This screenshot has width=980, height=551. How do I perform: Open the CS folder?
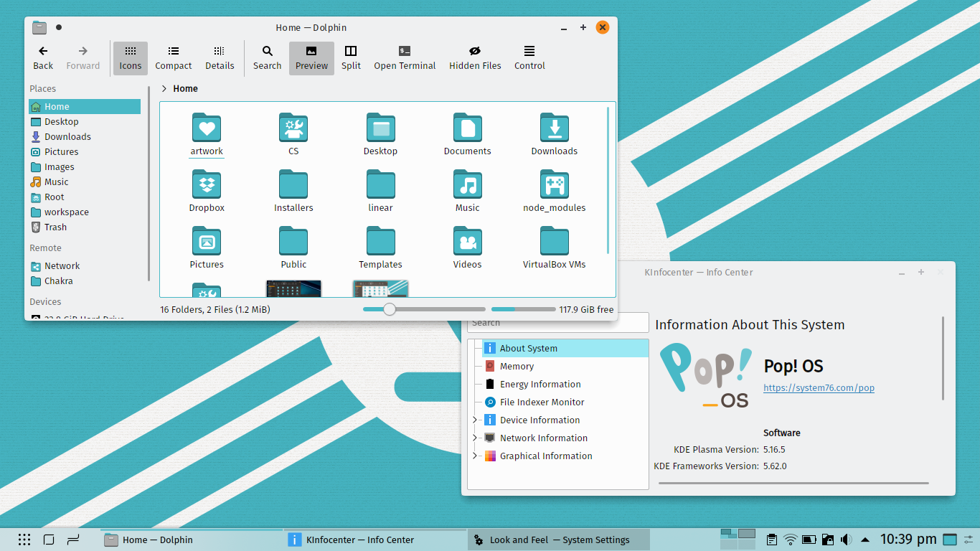(293, 135)
